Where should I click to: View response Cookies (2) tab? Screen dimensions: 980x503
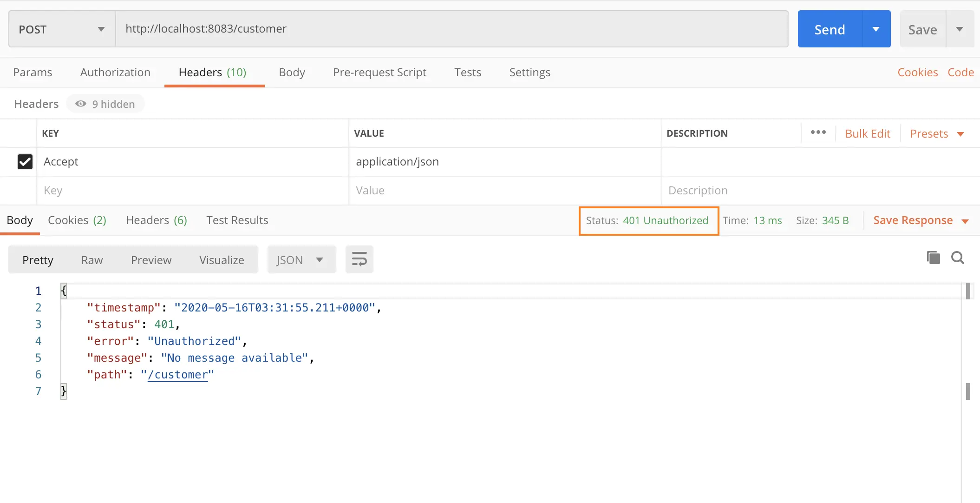[x=77, y=220]
